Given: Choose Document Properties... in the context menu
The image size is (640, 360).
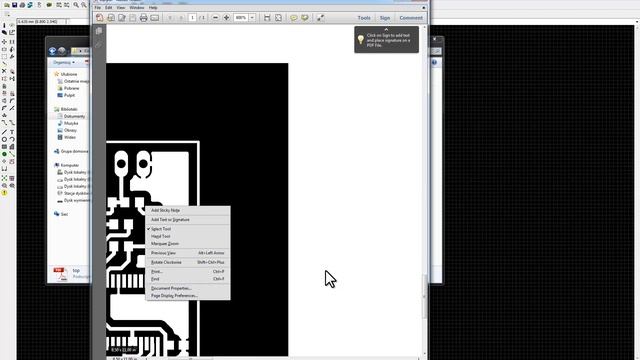Looking at the screenshot, I should pyautogui.click(x=188, y=289).
